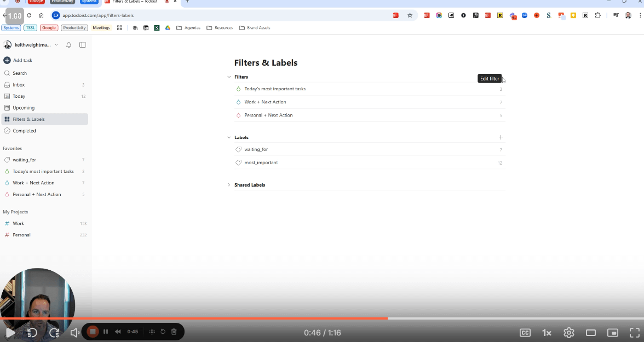Open the Google Drive bookmark icon
The width and height of the screenshot is (644, 342).
pyautogui.click(x=168, y=27)
